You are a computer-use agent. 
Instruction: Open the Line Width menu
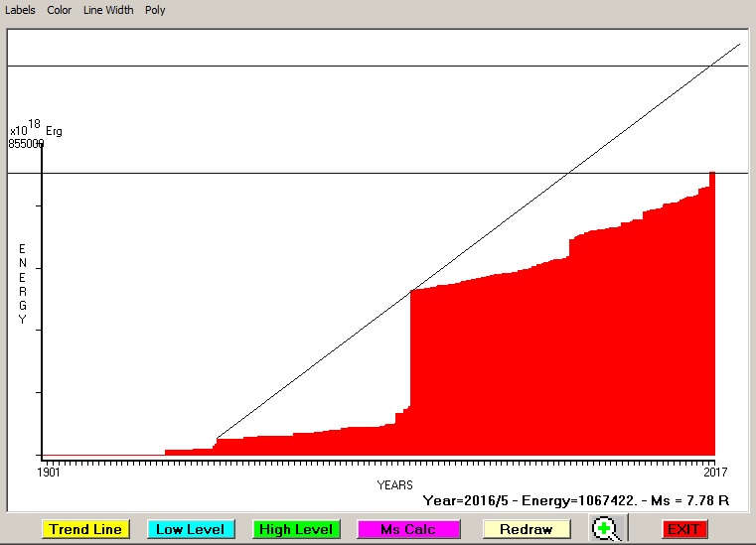click(108, 10)
